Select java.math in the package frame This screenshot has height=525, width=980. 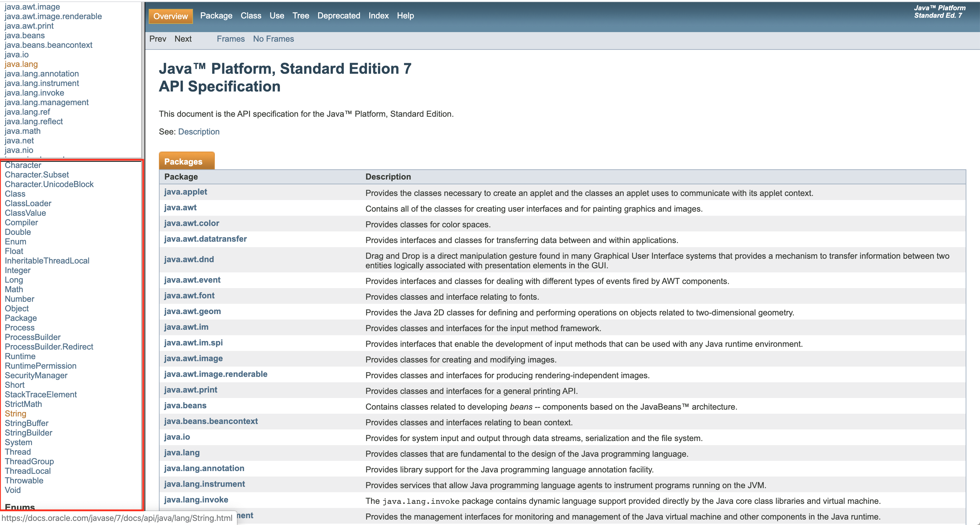pyautogui.click(x=23, y=131)
